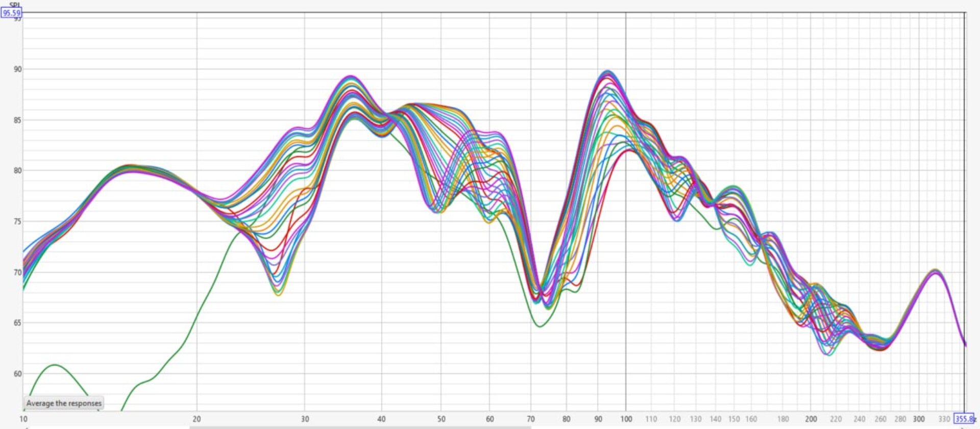Click the green curve's small hump near 60 dB
Image resolution: width=980 pixels, height=429 pixels.
55,365
